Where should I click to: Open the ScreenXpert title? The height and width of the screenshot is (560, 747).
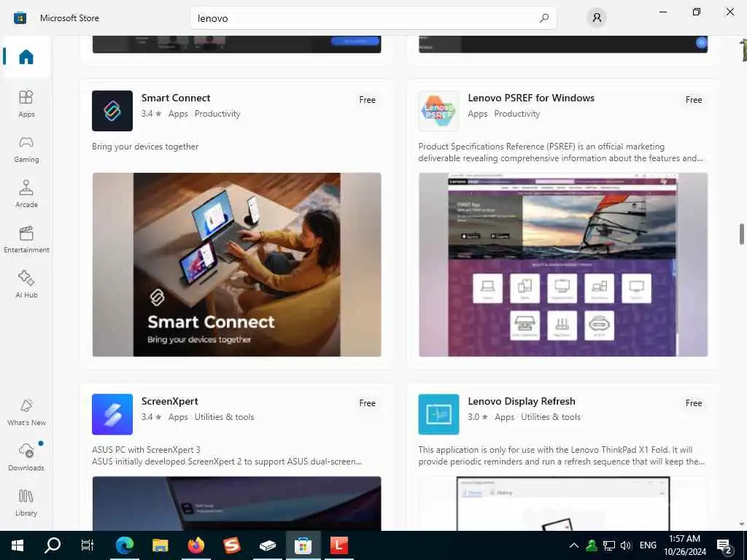(x=169, y=401)
